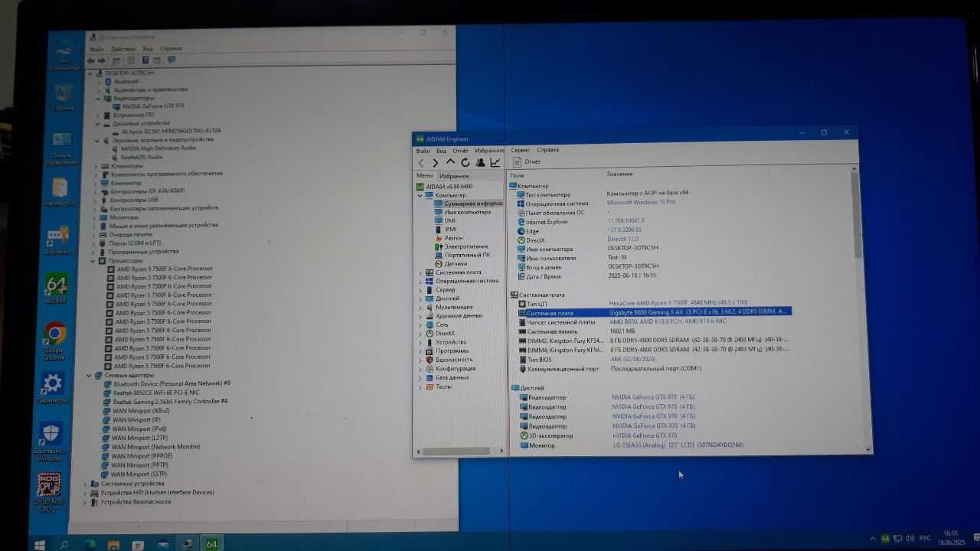
Task: Expand Системная плата in AIDA64 tree
Action: click(420, 272)
